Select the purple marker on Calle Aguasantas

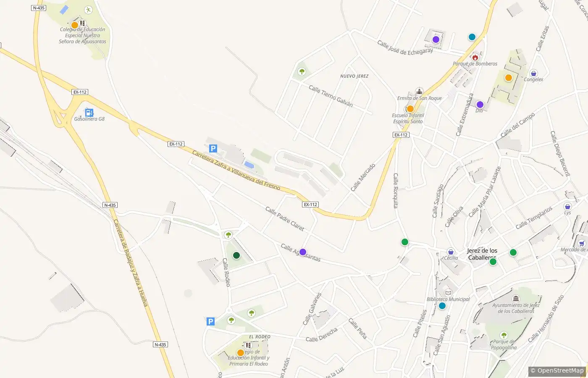click(303, 252)
